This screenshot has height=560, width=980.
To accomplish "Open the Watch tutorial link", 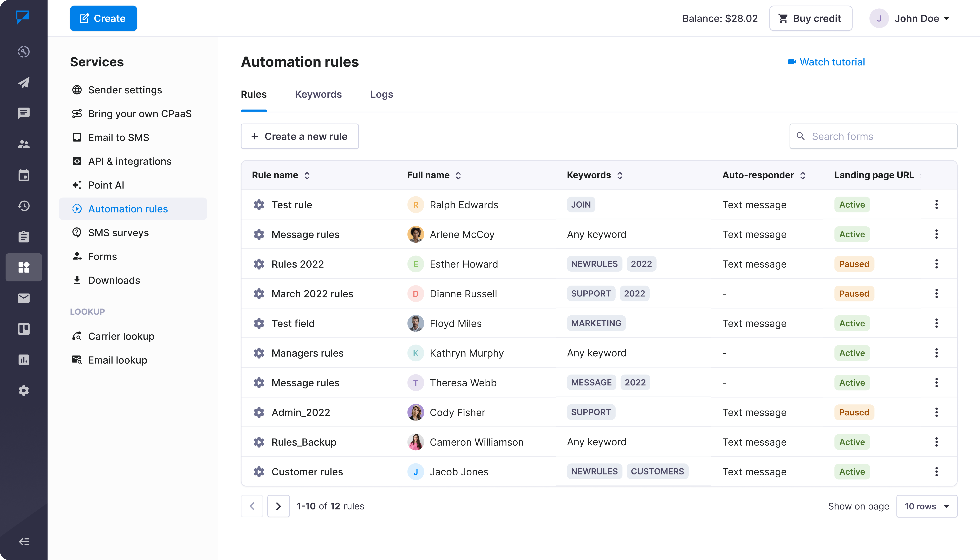I will click(826, 62).
